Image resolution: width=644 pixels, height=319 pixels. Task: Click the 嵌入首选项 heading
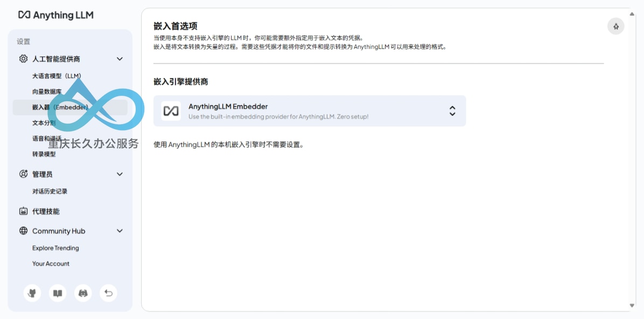[x=176, y=26]
